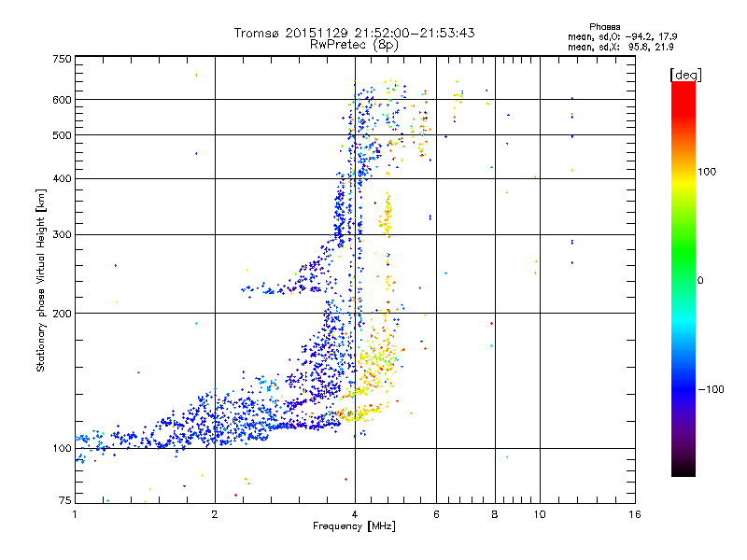
Task: Click the '-100' colorbar tick label
Action: (711, 389)
